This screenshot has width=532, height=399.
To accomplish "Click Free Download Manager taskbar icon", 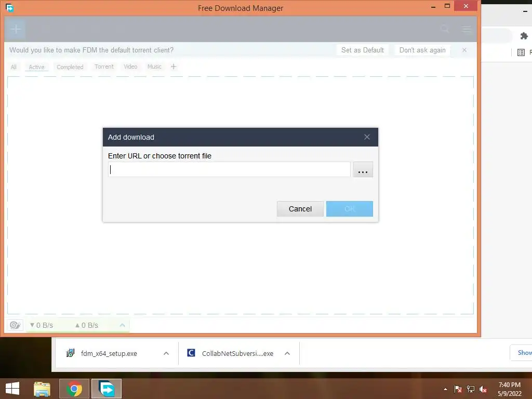I will pyautogui.click(x=107, y=389).
